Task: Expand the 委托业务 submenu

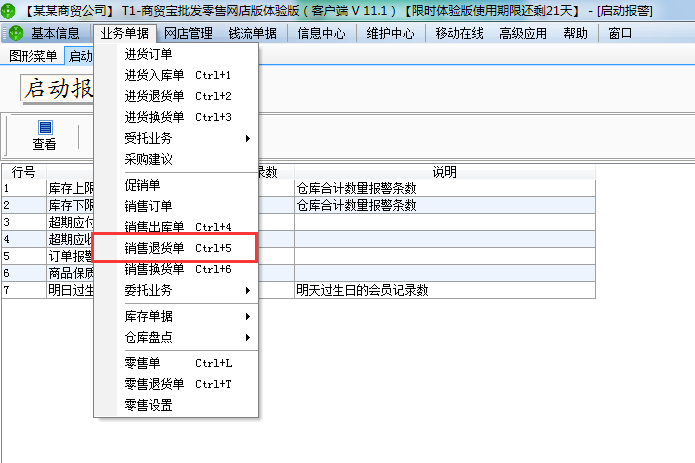Action: (176, 290)
